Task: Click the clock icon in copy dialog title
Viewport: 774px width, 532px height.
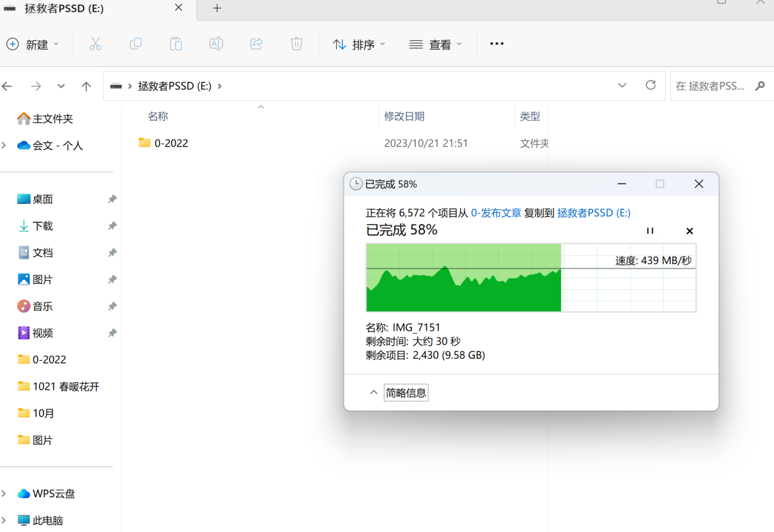Action: tap(356, 184)
